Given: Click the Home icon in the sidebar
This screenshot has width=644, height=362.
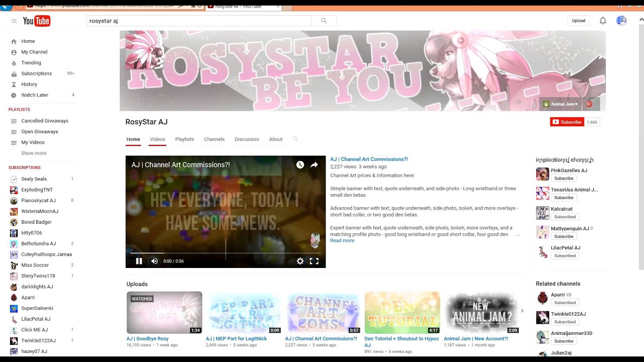Looking at the screenshot, I should [x=14, y=41].
